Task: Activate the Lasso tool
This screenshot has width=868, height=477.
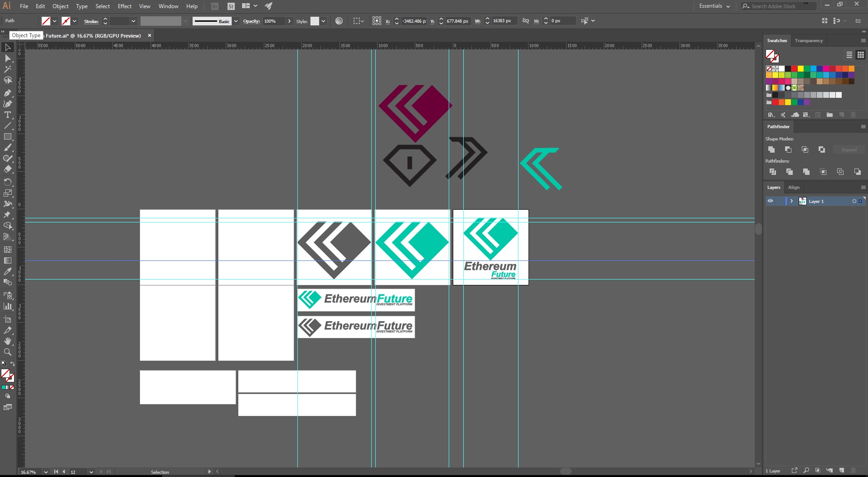Action: click(8, 80)
